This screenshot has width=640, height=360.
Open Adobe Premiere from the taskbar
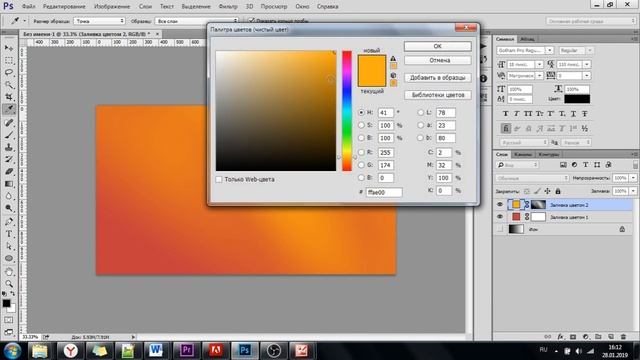tap(187, 351)
